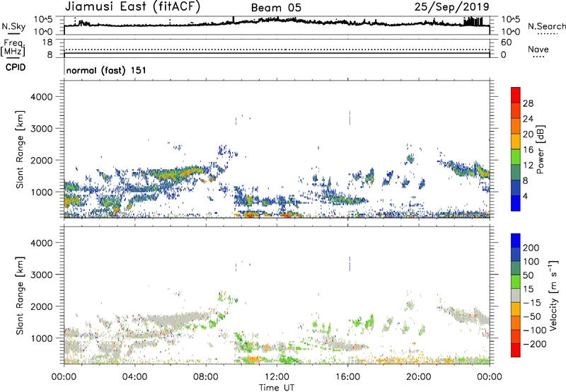566x392 pixels.
Task: Click the '28' power colorbar value
Action: [x=528, y=103]
